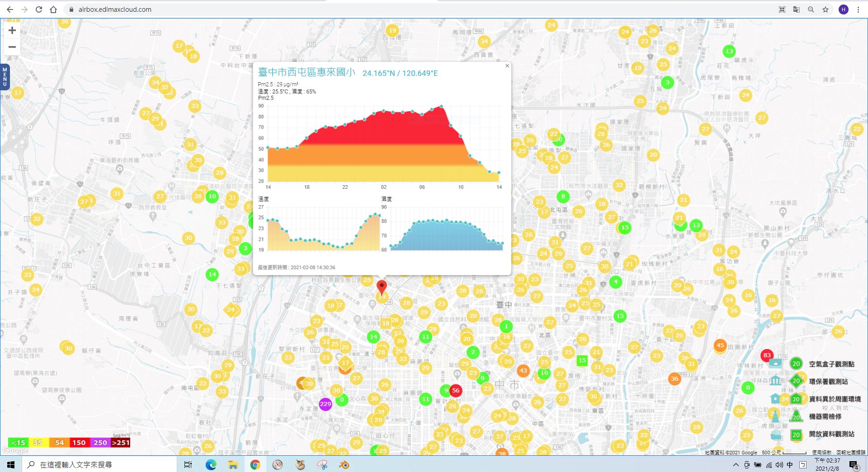Reload the page

tap(39, 9)
